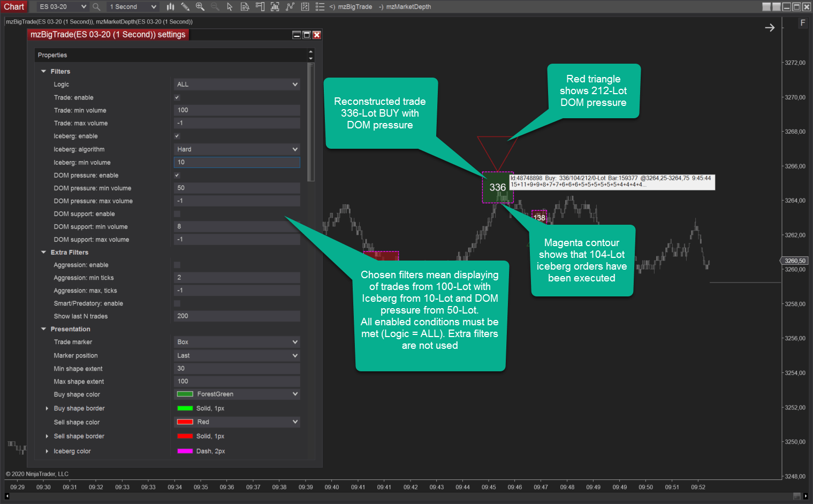Enable the Smart/Predatory checkbox
Viewport: 813px width, 504px height.
177,303
